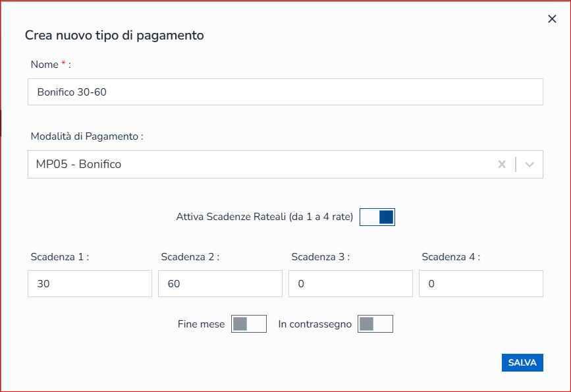Click the "Fine mese" text label

coord(201,324)
